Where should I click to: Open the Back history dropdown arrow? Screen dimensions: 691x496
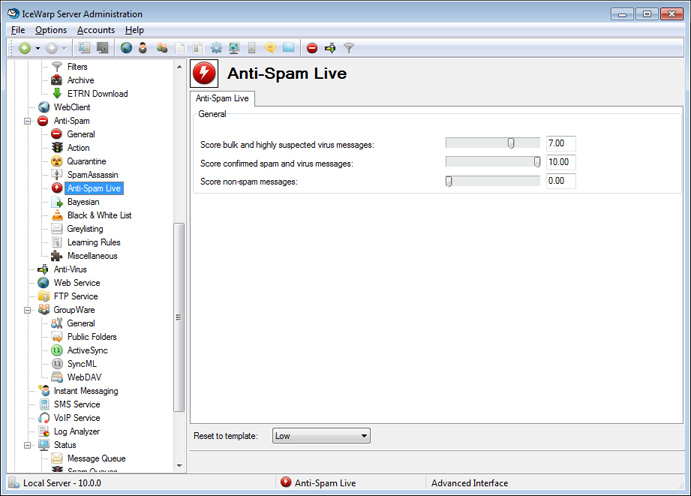38,48
